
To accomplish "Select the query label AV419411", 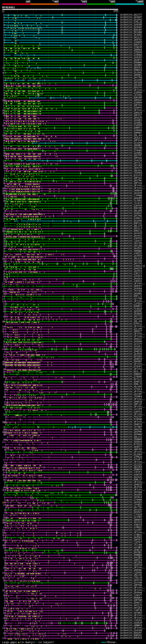I will pyautogui.click(x=8, y=8).
